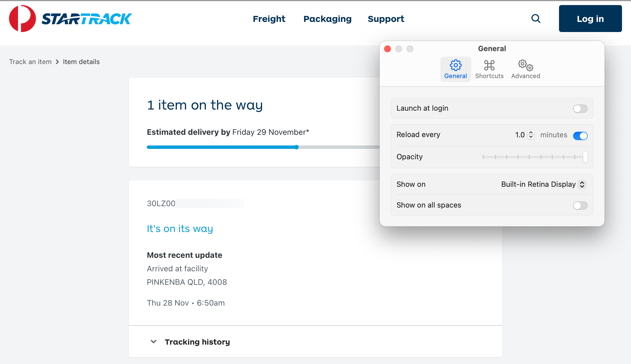631x364 pixels.
Task: Click the Opacity slider handle
Action: [x=585, y=157]
